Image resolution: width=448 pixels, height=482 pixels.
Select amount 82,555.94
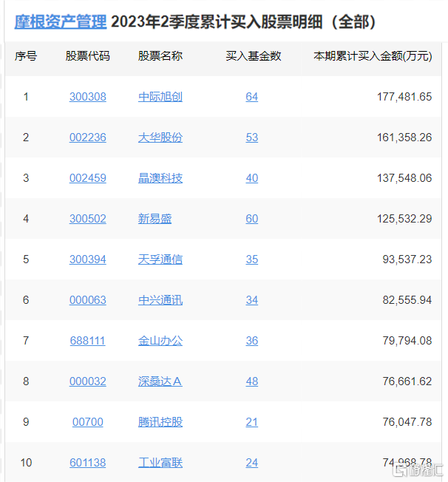click(407, 300)
